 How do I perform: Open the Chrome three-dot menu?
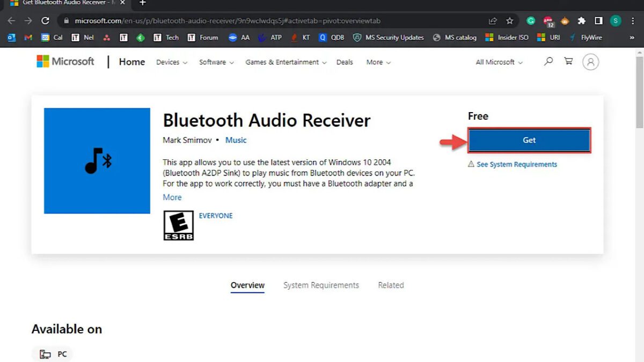(x=633, y=21)
